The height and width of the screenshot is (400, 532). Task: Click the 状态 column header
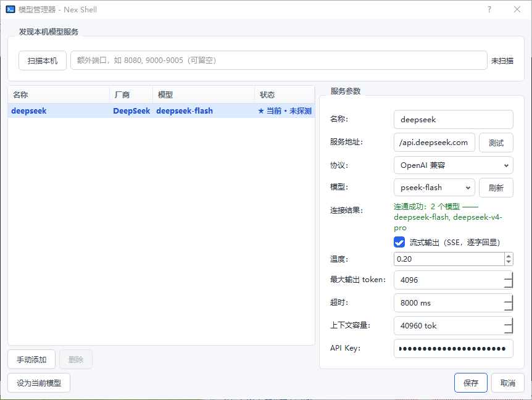click(x=285, y=94)
